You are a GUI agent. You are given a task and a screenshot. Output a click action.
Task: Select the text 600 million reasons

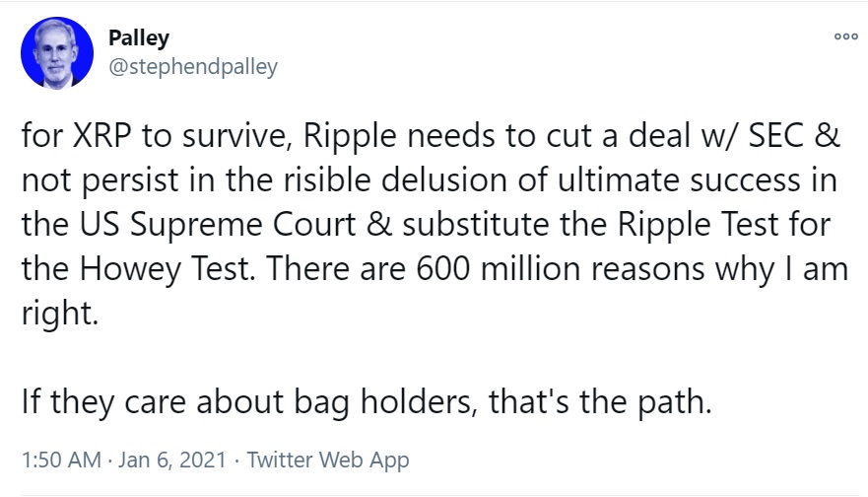[x=561, y=269]
